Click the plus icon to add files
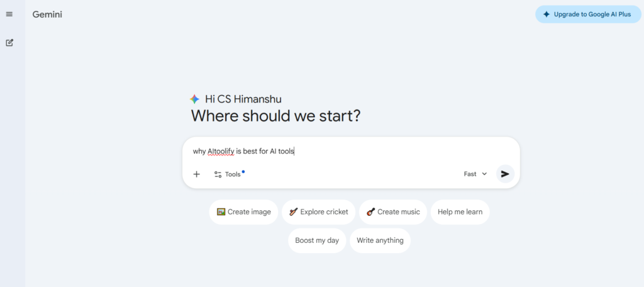This screenshot has height=287, width=644. pyautogui.click(x=196, y=174)
